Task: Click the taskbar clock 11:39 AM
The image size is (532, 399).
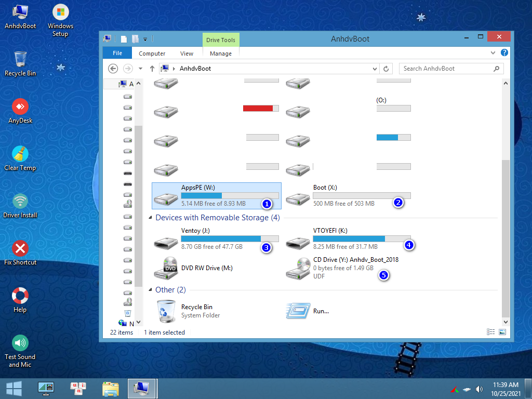Action: coord(506,385)
